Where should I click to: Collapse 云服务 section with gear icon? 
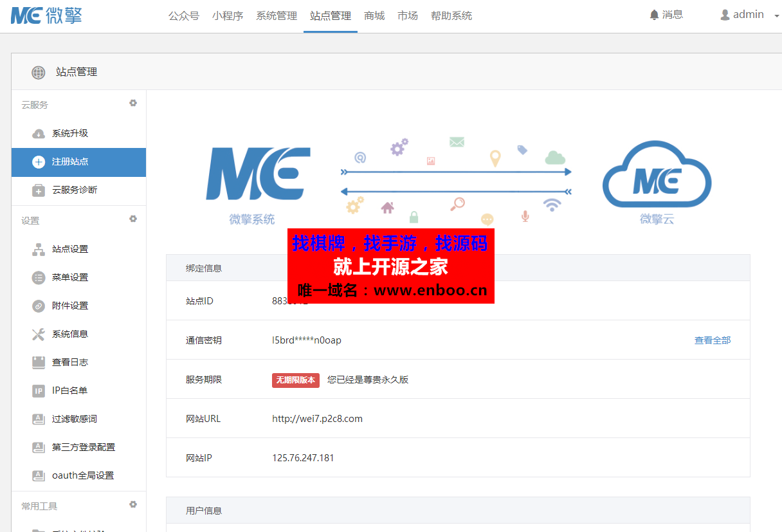coord(133,103)
